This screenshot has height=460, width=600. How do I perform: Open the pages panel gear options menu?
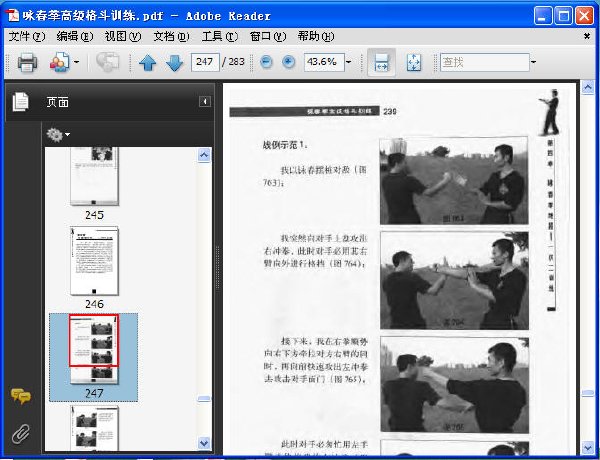(58, 135)
